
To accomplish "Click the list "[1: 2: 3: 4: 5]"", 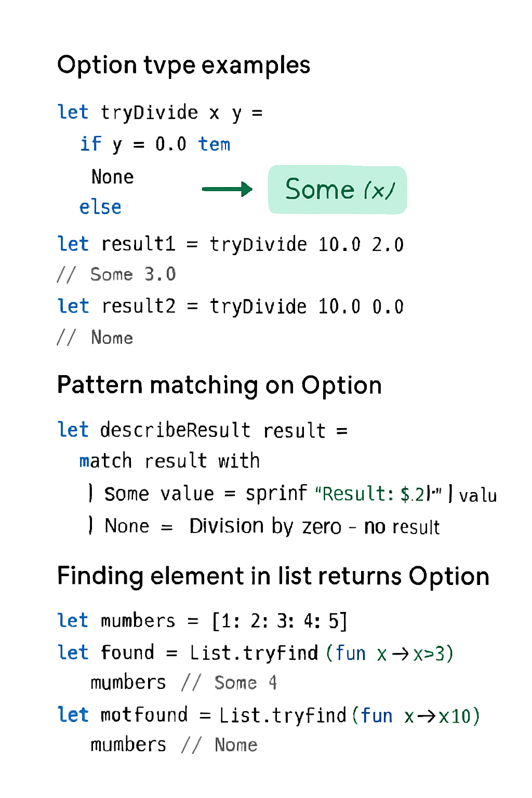I will [280, 621].
